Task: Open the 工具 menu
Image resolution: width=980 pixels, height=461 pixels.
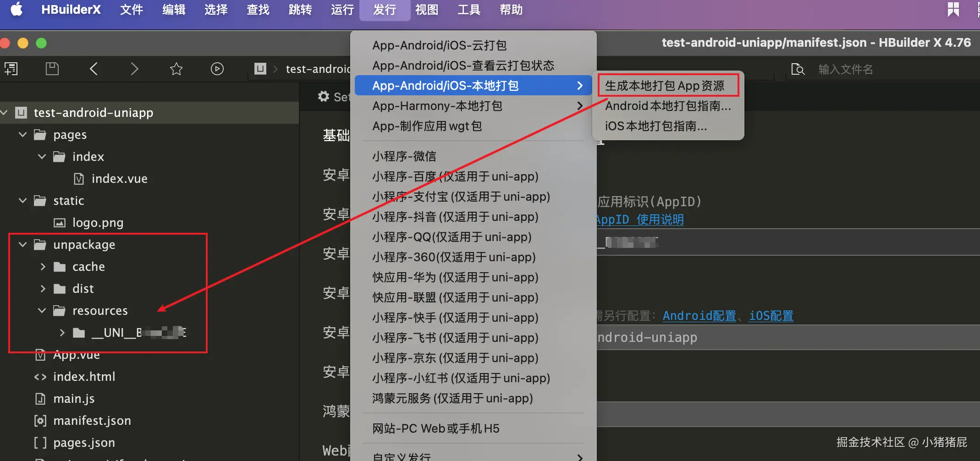Action: pos(469,10)
